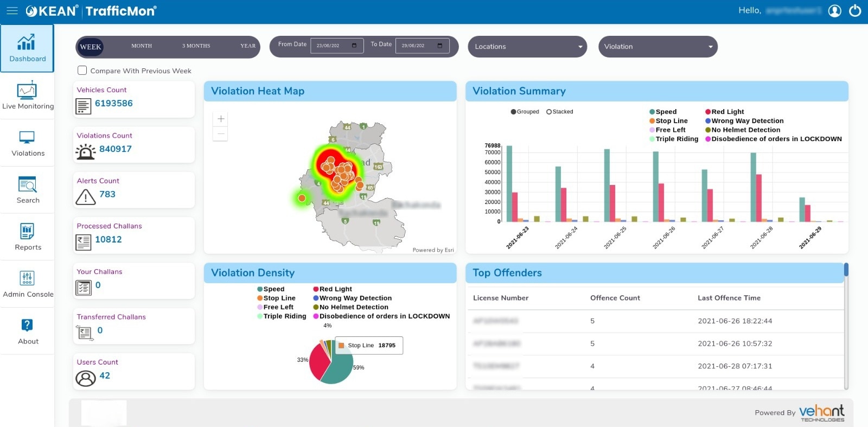Image resolution: width=868 pixels, height=427 pixels.
Task: Switch to the YEAR time range tab
Action: click(248, 46)
